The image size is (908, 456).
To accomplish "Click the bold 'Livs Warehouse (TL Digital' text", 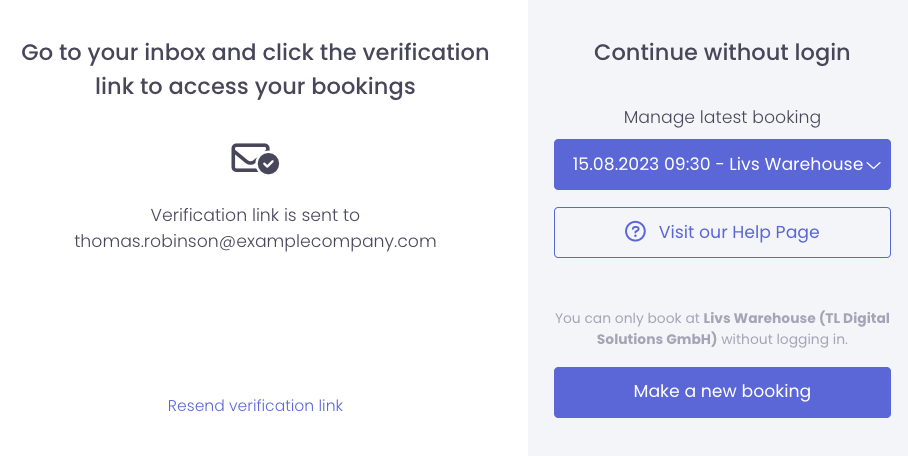I will point(796,318).
